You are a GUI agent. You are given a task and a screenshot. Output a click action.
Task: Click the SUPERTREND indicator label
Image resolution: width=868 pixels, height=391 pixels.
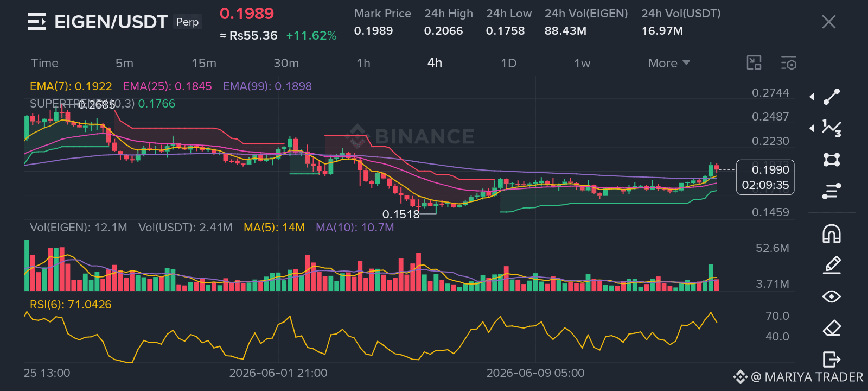103,104
